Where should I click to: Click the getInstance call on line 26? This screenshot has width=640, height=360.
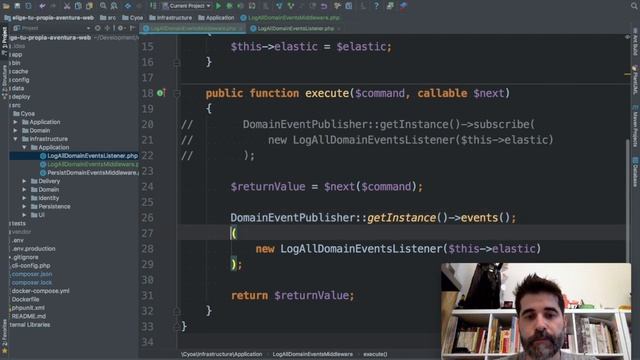coord(401,218)
